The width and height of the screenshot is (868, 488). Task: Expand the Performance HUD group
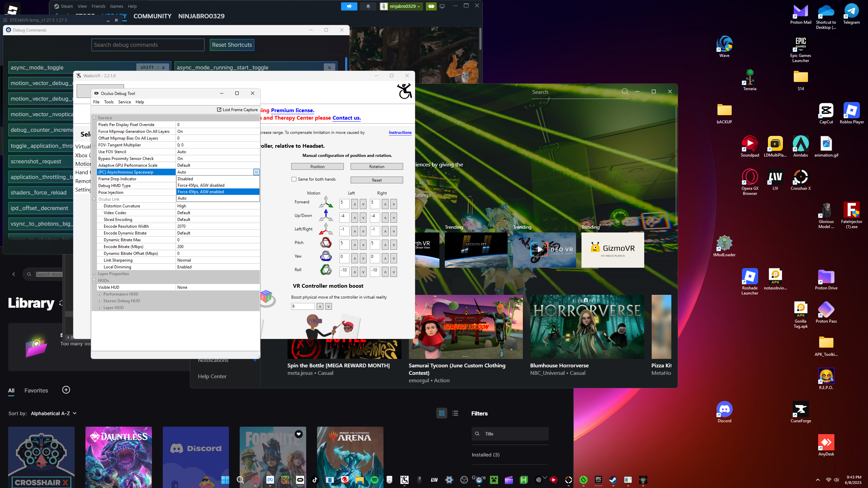point(100,294)
